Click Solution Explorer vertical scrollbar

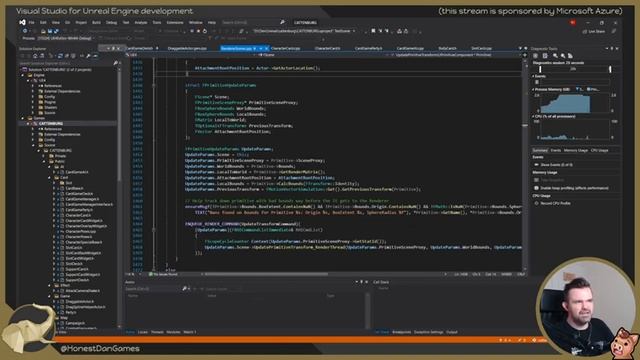[x=119, y=196]
